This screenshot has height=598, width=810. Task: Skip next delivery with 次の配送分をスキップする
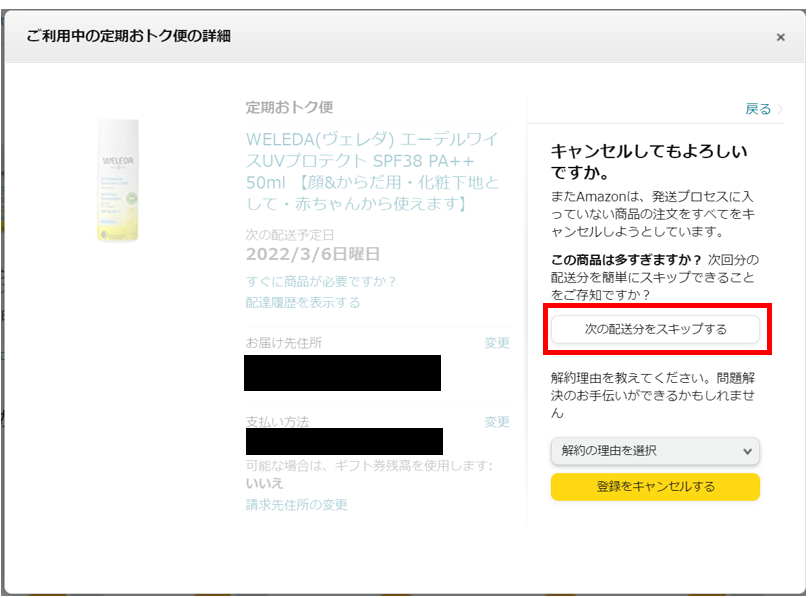655,329
